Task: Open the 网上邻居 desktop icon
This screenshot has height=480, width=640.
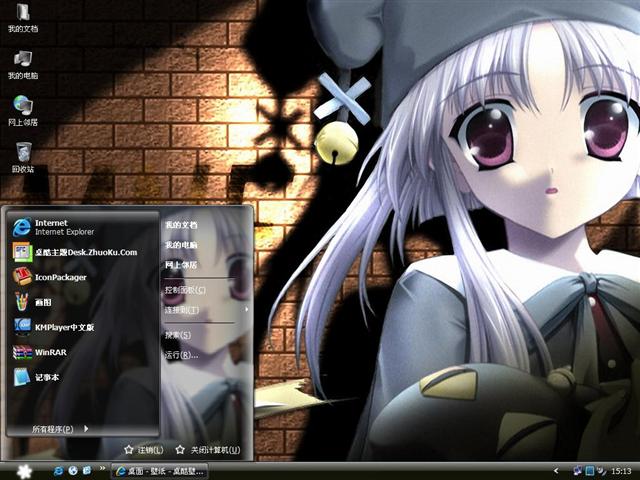Action: tap(23, 111)
